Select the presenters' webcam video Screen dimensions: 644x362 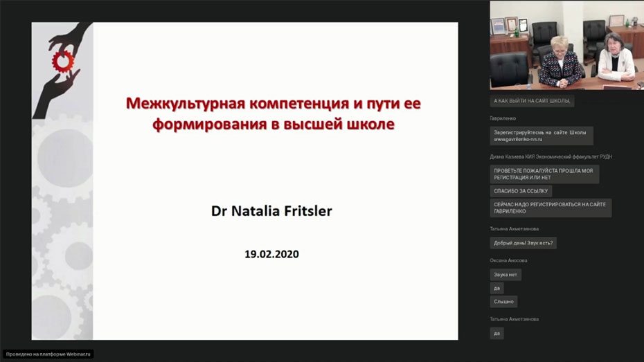coord(566,45)
